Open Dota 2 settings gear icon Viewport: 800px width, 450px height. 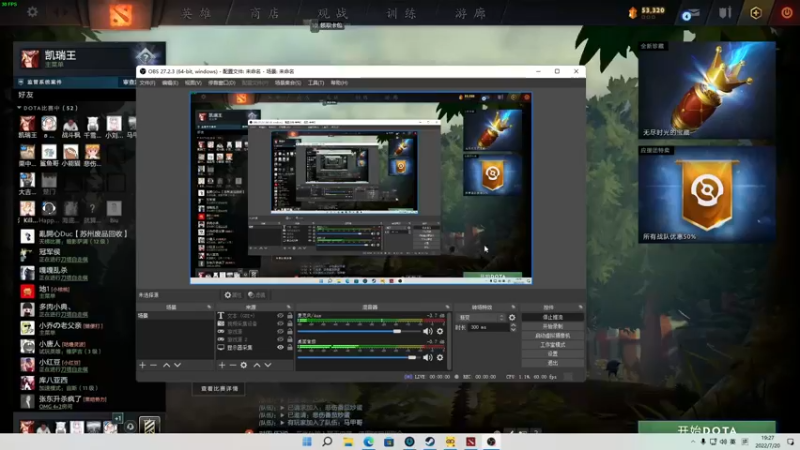[32, 12]
